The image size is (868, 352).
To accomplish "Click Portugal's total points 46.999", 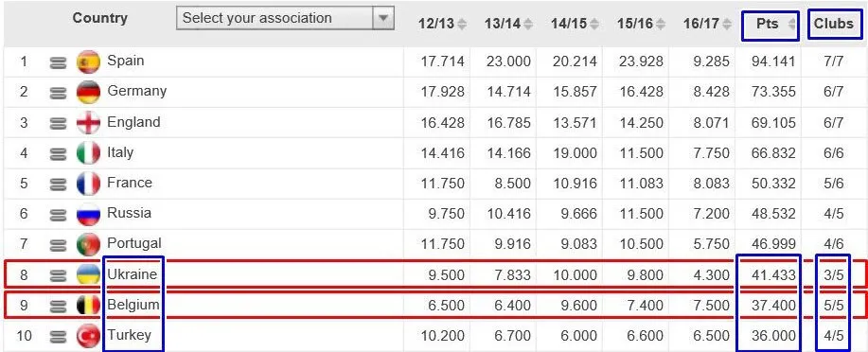I will [x=773, y=244].
